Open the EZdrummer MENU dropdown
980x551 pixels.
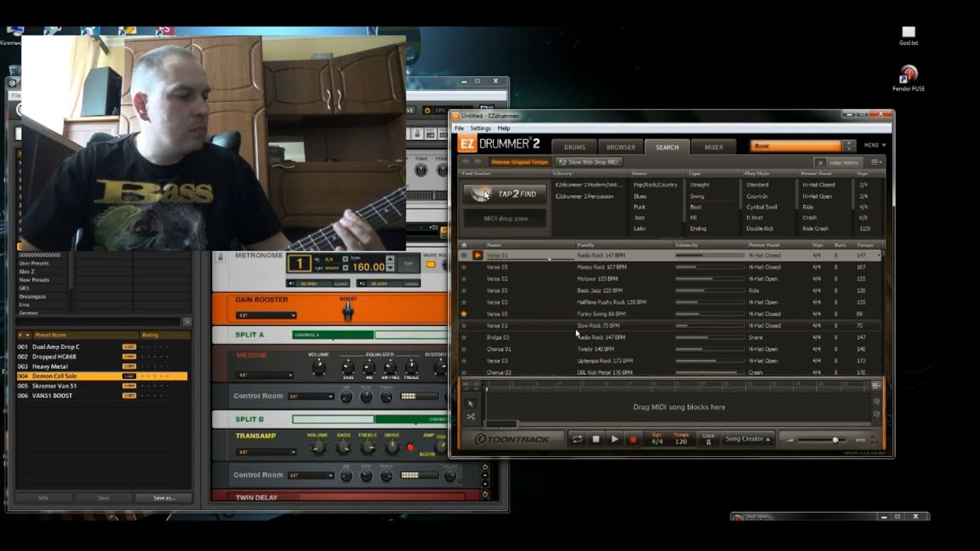point(875,145)
